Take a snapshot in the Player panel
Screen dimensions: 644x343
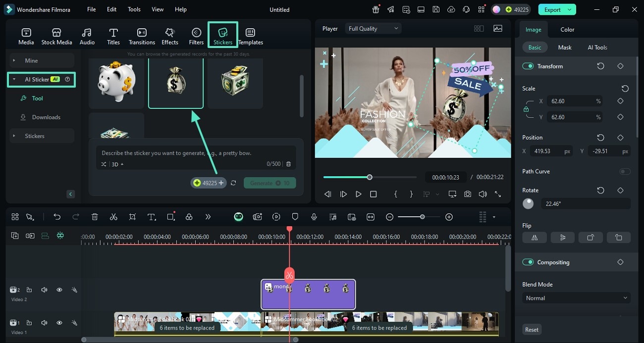tap(467, 194)
